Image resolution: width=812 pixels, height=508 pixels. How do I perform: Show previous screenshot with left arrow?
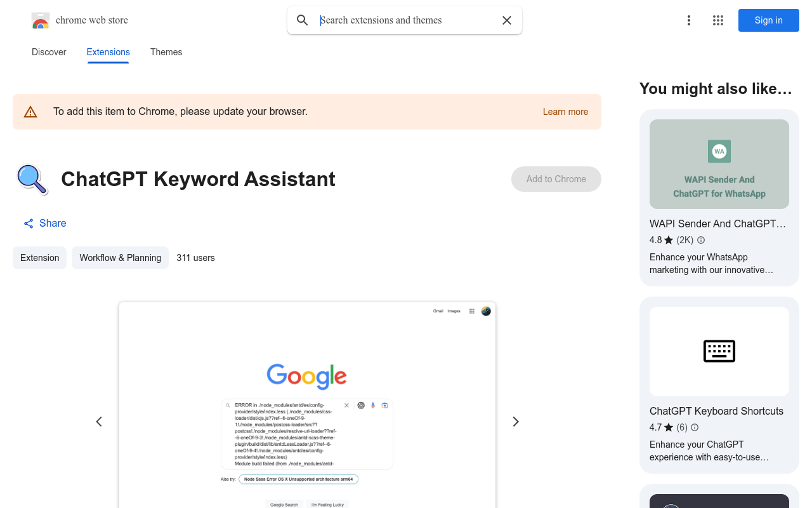pos(99,422)
